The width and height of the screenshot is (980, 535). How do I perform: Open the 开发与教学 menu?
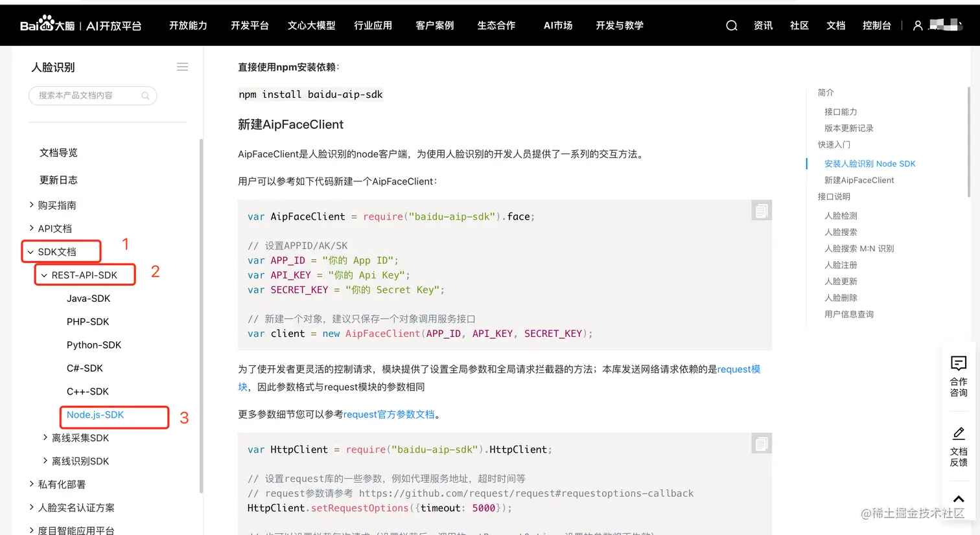(x=620, y=25)
